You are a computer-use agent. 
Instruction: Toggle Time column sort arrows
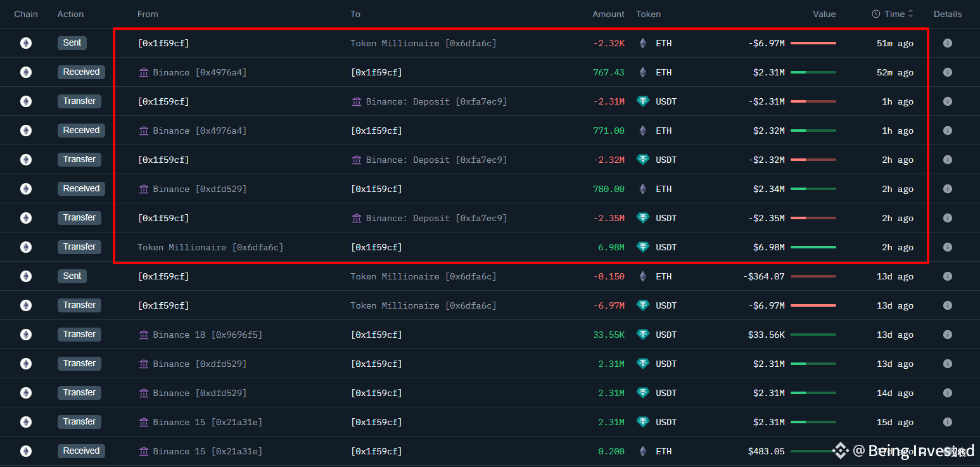(911, 14)
